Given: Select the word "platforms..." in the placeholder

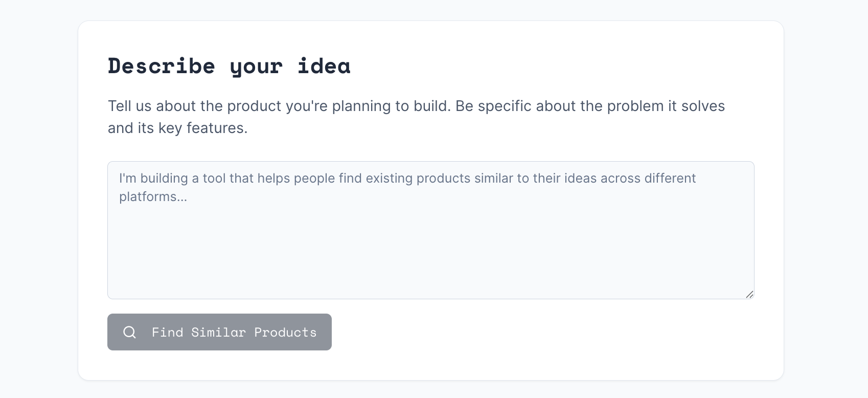Looking at the screenshot, I should click(x=153, y=197).
